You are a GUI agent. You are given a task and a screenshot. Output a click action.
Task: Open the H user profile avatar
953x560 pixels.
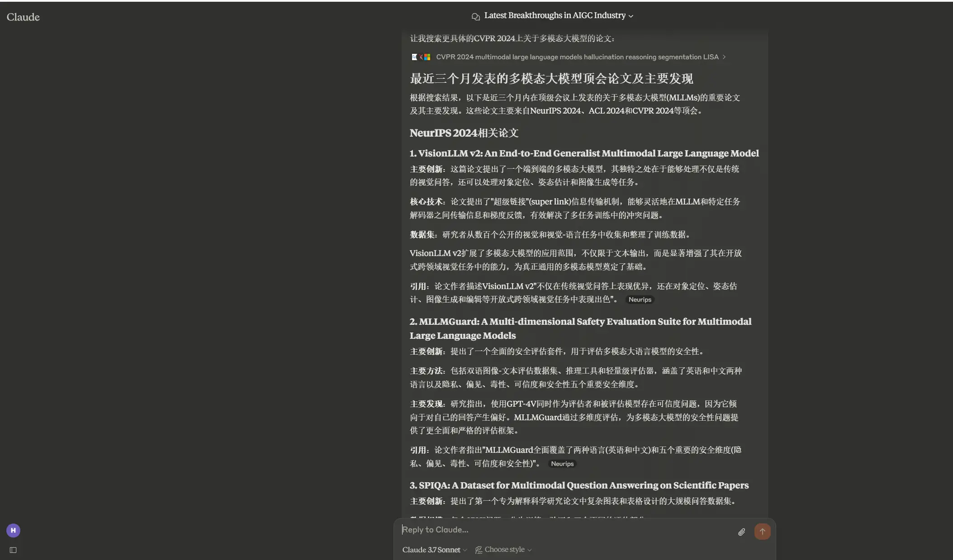point(13,531)
